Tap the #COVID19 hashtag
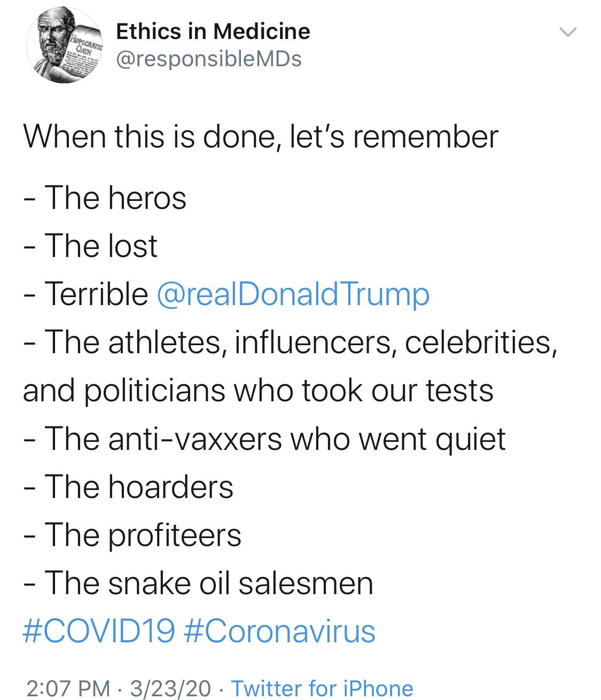This screenshot has height=700, width=601. point(99,631)
